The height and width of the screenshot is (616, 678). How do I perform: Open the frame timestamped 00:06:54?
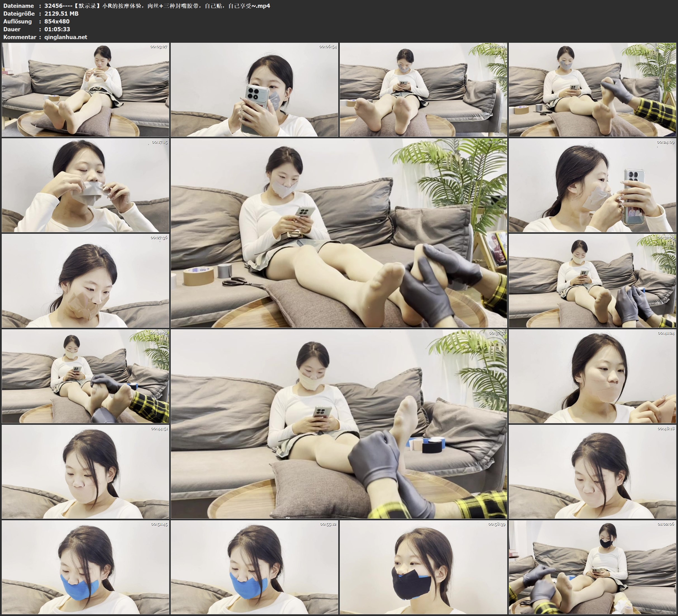click(254, 89)
